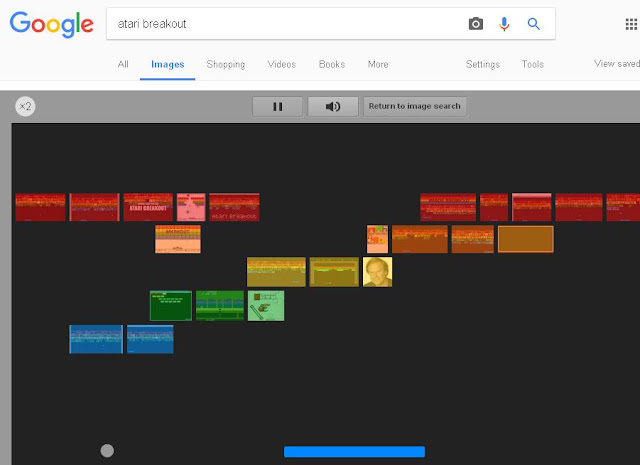640x465 pixels.
Task: Go to the Books tab
Action: click(332, 65)
